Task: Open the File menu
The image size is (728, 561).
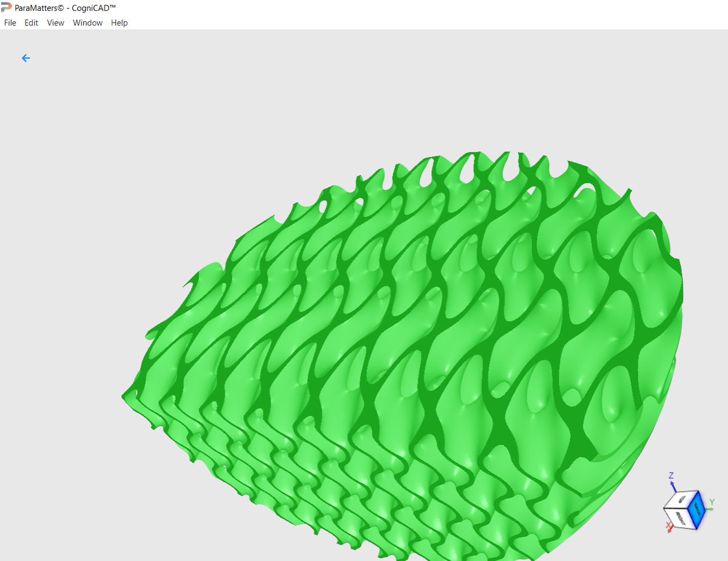Action: (10, 22)
